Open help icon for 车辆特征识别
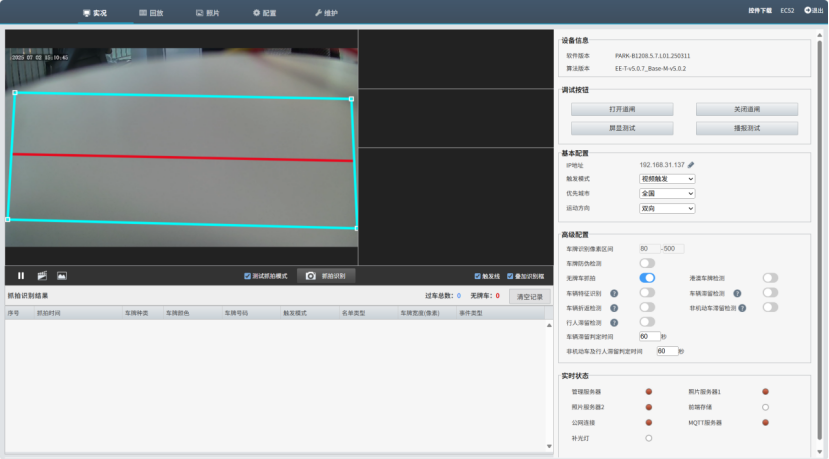This screenshot has height=459, width=829. 614,293
